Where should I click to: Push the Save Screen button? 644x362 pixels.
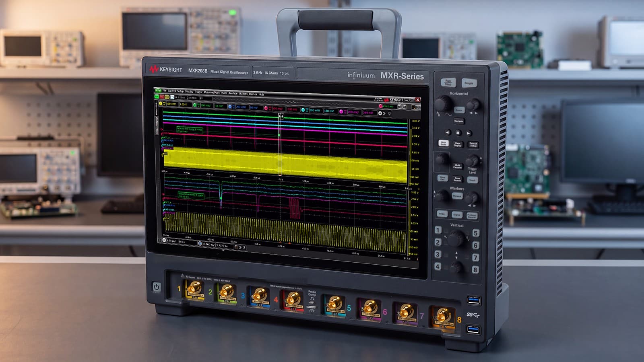[458, 179]
